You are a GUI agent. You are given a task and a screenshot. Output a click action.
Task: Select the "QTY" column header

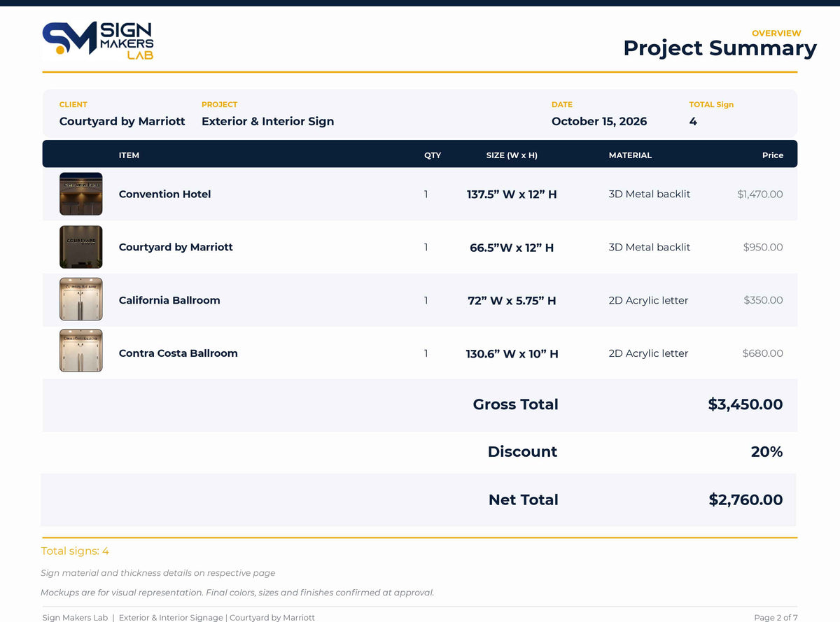click(x=433, y=155)
